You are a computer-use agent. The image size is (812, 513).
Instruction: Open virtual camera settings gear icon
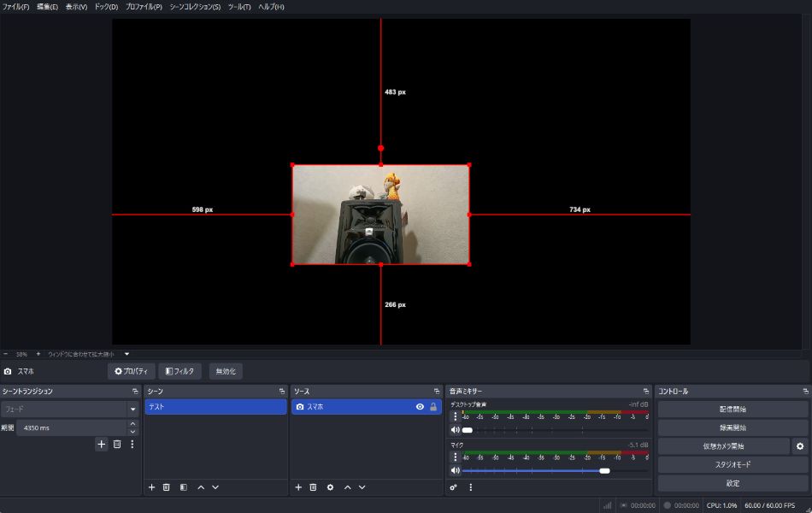[800, 446]
